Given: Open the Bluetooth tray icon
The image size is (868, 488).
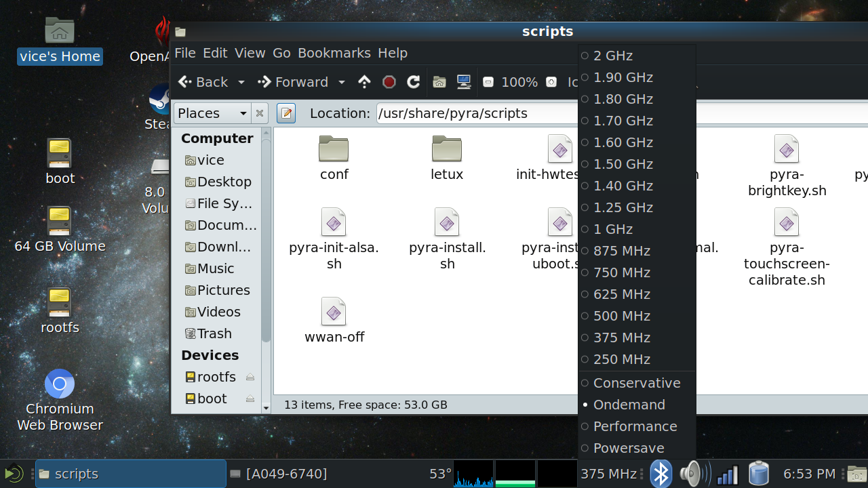Looking at the screenshot, I should coord(660,474).
